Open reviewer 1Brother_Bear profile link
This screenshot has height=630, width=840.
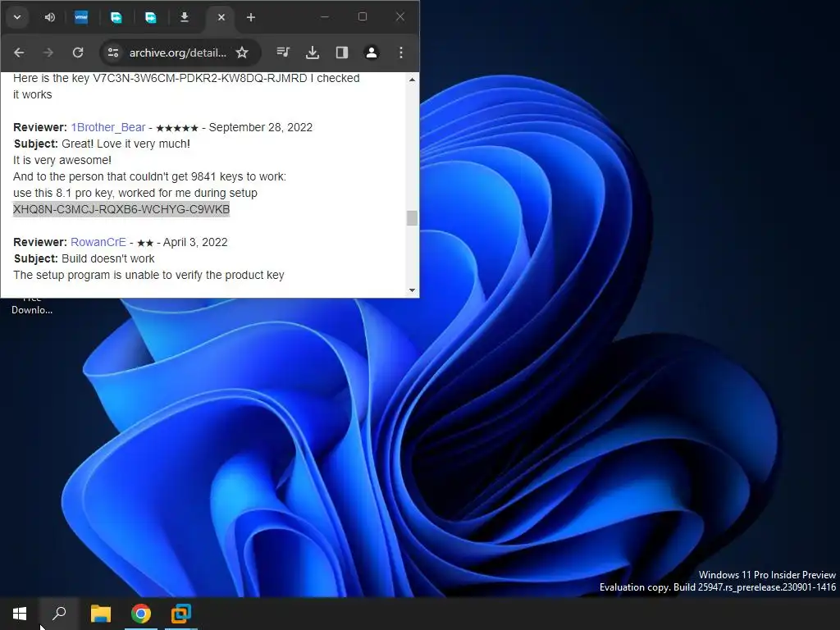point(108,127)
